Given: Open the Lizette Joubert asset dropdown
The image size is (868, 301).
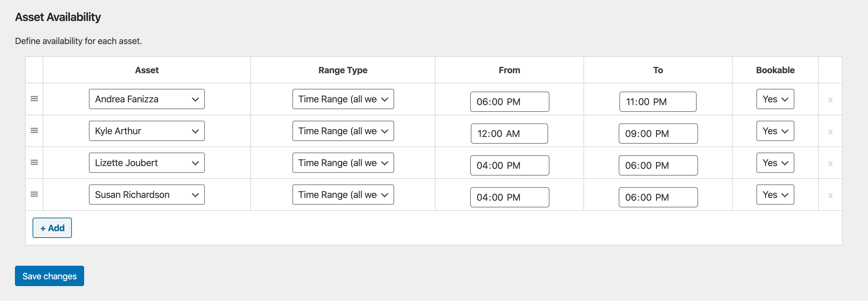Looking at the screenshot, I should pos(147,163).
